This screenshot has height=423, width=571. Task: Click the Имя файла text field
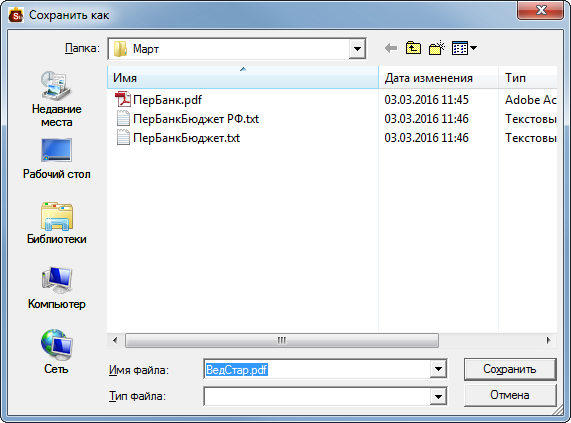coord(317,369)
